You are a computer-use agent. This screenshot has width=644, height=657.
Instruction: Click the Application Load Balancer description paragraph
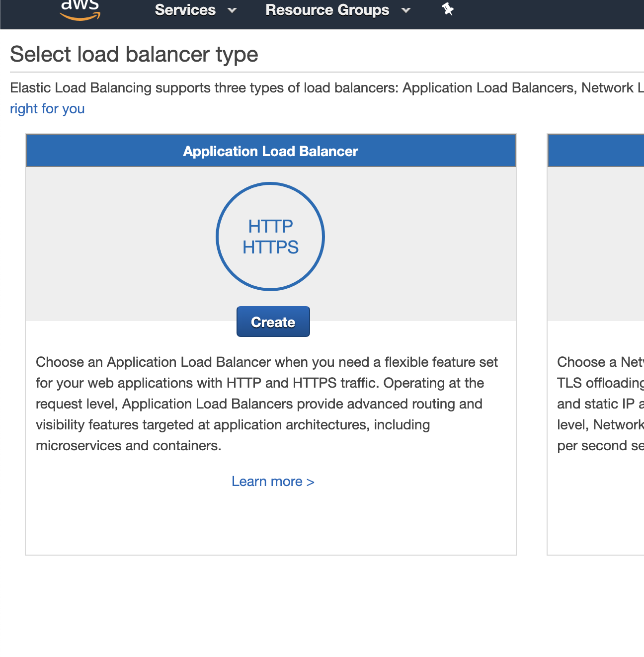[267, 404]
